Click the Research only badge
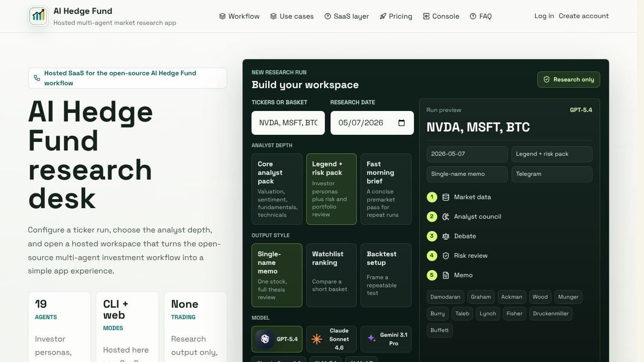This screenshot has height=362, width=644. coord(569,80)
